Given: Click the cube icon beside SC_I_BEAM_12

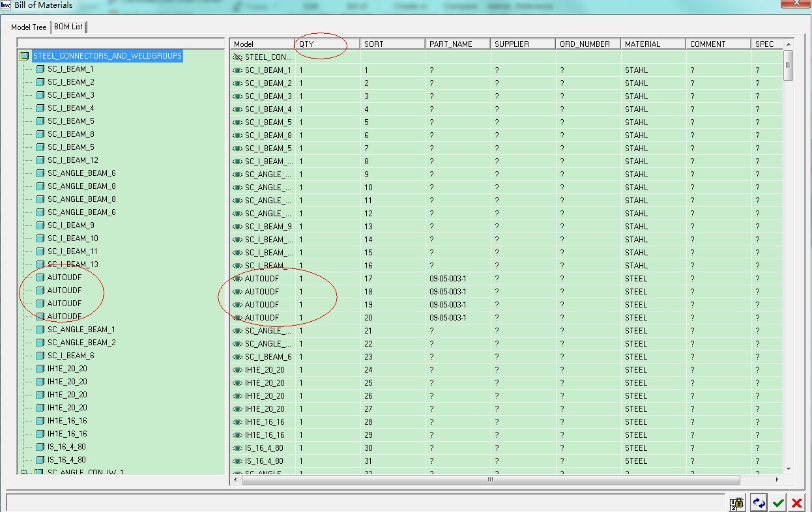Looking at the screenshot, I should [40, 160].
